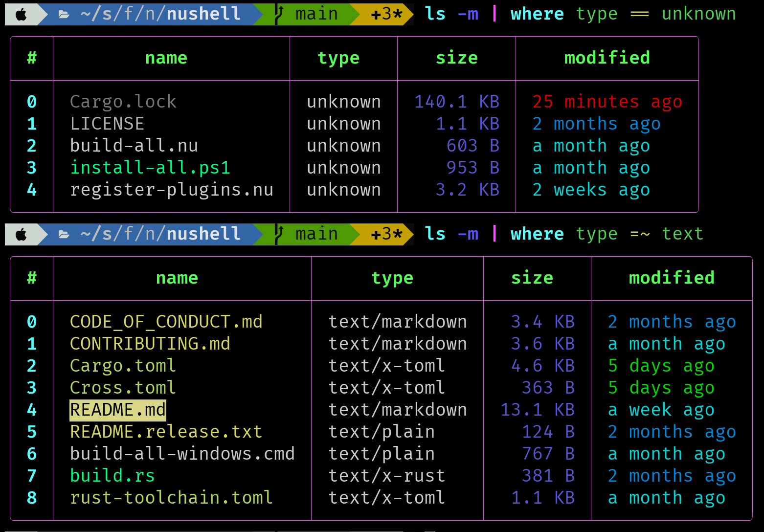Click the open folder icon in the prompt
764x532 pixels.
click(64, 14)
